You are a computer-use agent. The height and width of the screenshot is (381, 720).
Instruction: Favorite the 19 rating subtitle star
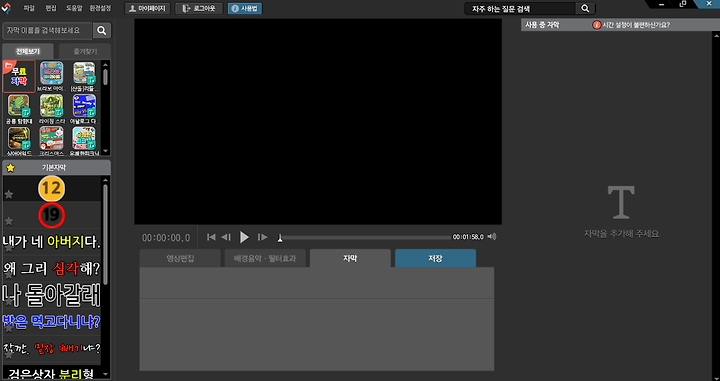(x=8, y=221)
